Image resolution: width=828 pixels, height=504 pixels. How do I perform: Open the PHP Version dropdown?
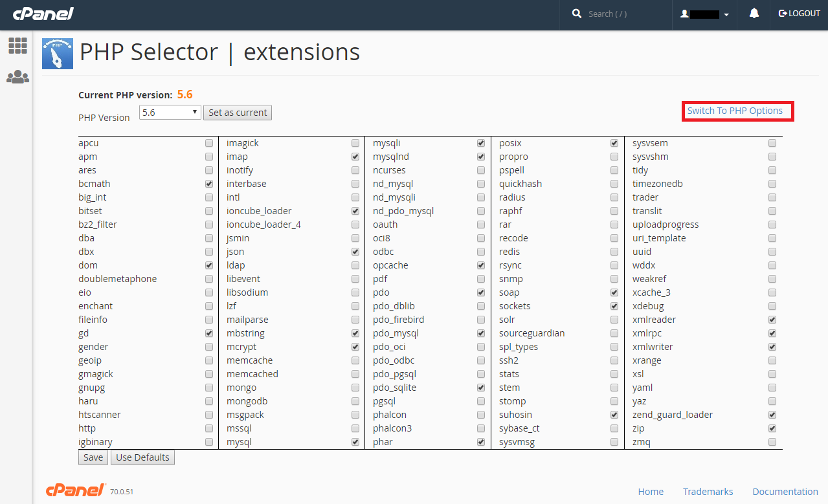pos(170,113)
